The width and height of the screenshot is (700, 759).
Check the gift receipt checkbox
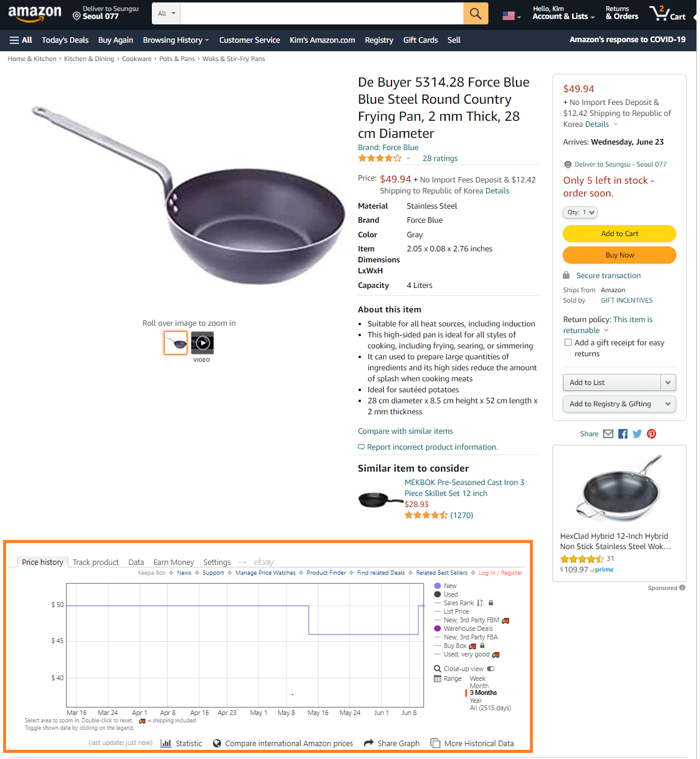tap(568, 343)
